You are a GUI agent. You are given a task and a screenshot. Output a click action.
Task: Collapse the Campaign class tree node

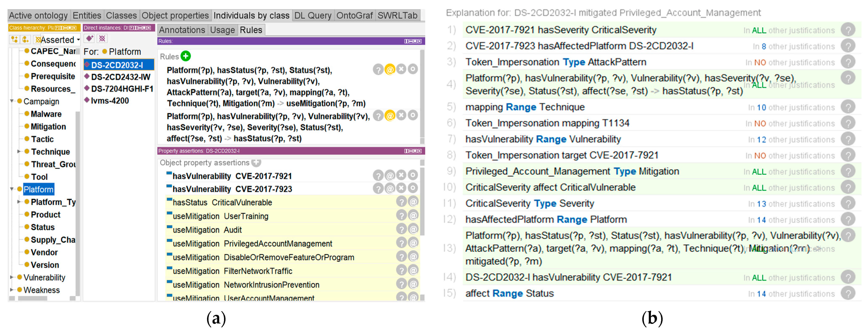click(x=12, y=101)
